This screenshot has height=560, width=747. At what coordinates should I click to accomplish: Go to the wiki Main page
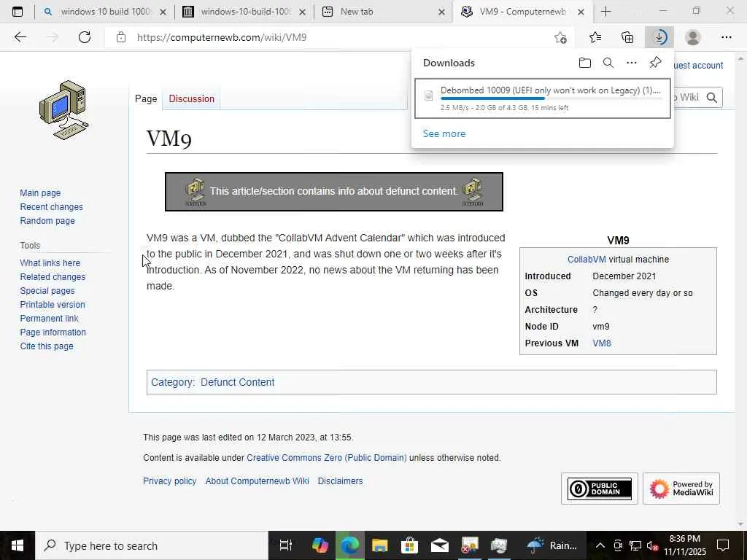[x=41, y=192]
